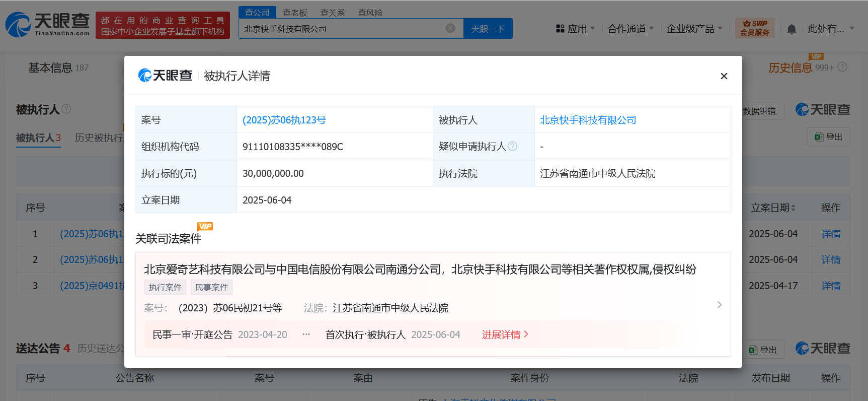Clear the search box with the X icon
This screenshot has width=868, height=401.
click(450, 28)
